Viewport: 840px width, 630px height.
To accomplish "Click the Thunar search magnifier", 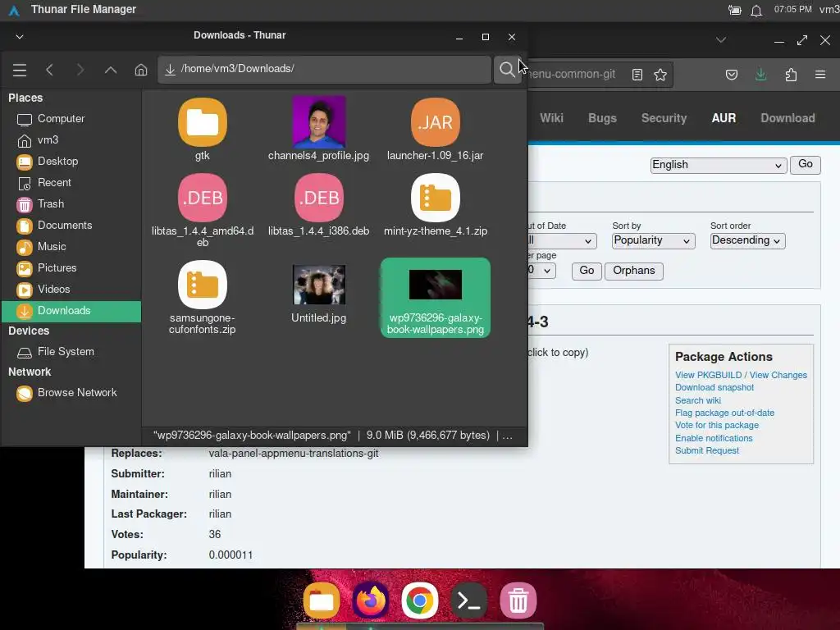I will click(x=507, y=70).
